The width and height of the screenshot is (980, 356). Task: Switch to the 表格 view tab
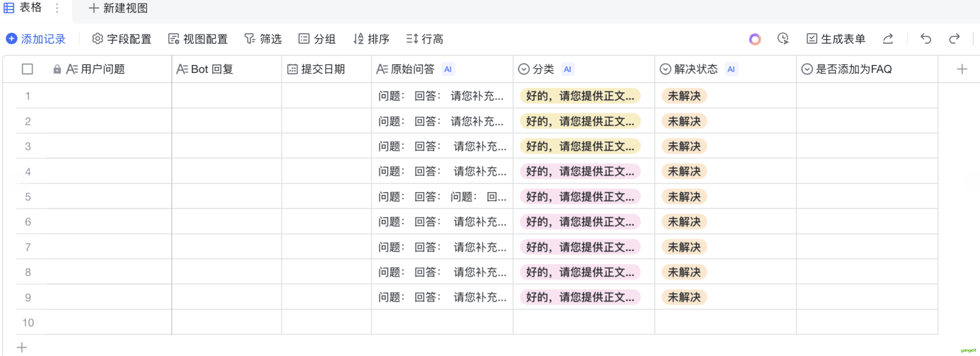coord(23,8)
